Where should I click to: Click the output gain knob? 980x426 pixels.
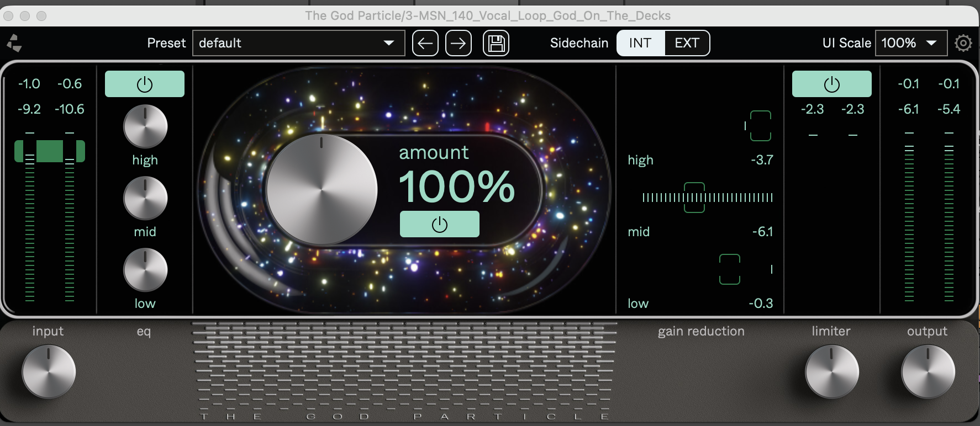point(928,372)
